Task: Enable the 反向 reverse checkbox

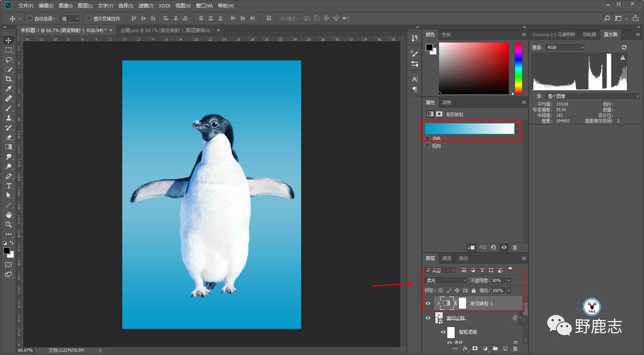Action: 427,146
